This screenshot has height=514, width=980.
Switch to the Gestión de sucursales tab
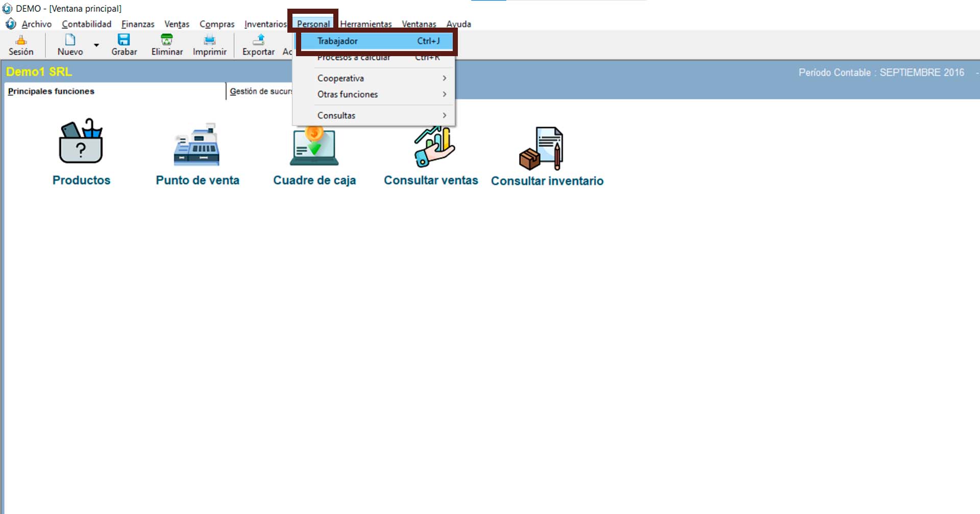(x=260, y=91)
